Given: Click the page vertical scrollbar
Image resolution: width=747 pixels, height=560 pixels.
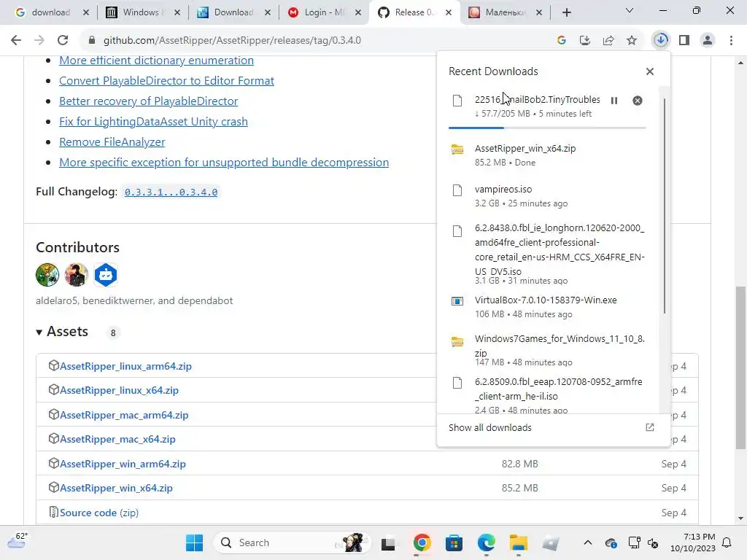Looking at the screenshot, I should [x=740, y=367].
